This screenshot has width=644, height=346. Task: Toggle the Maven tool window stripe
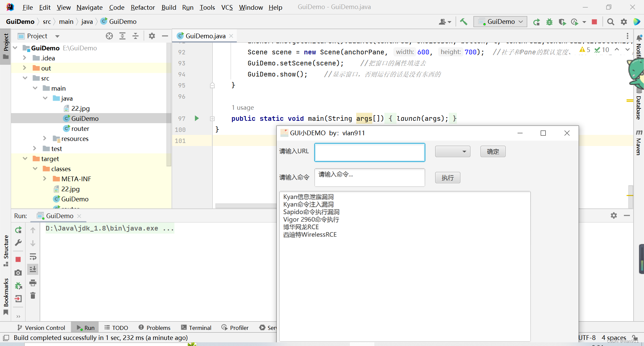tap(639, 143)
